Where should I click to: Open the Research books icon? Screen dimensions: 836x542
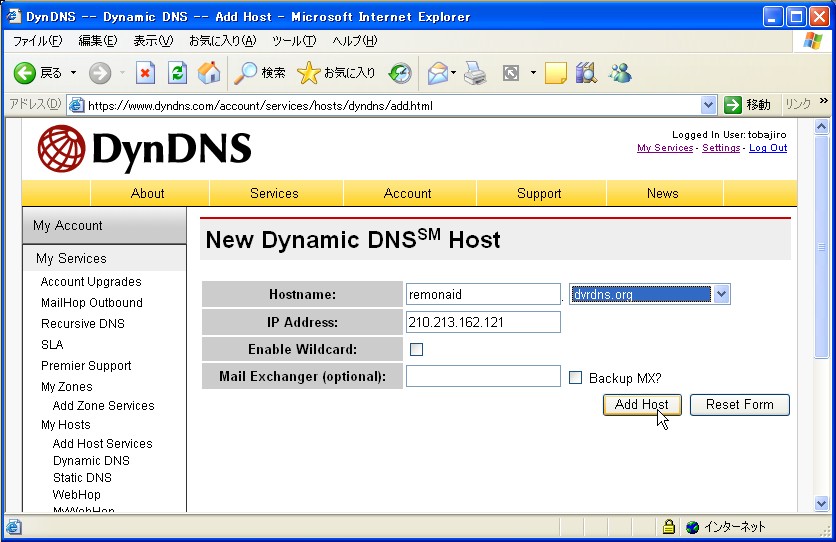(x=586, y=73)
